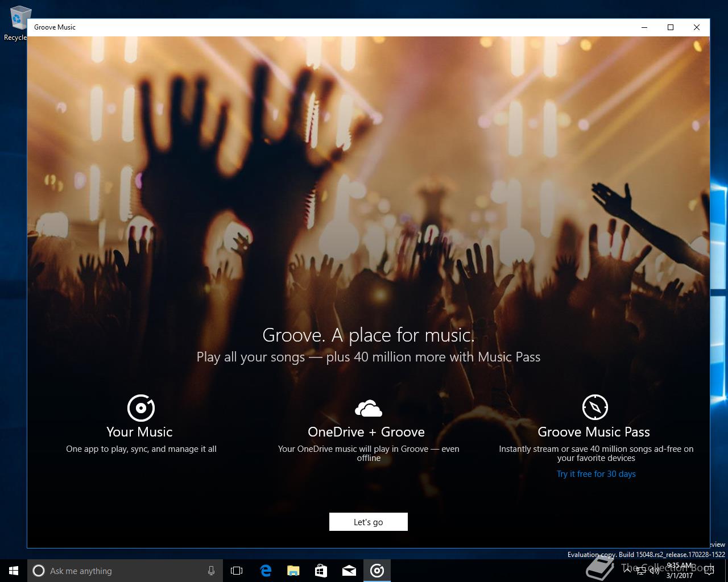Show hidden system tray icons
The image size is (728, 582).
click(x=627, y=571)
